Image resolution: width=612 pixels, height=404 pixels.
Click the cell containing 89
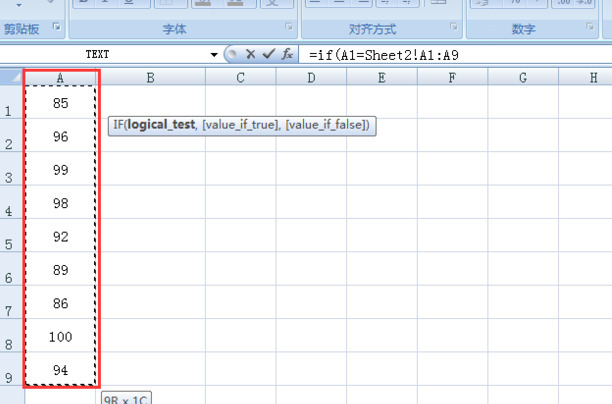[x=60, y=269]
